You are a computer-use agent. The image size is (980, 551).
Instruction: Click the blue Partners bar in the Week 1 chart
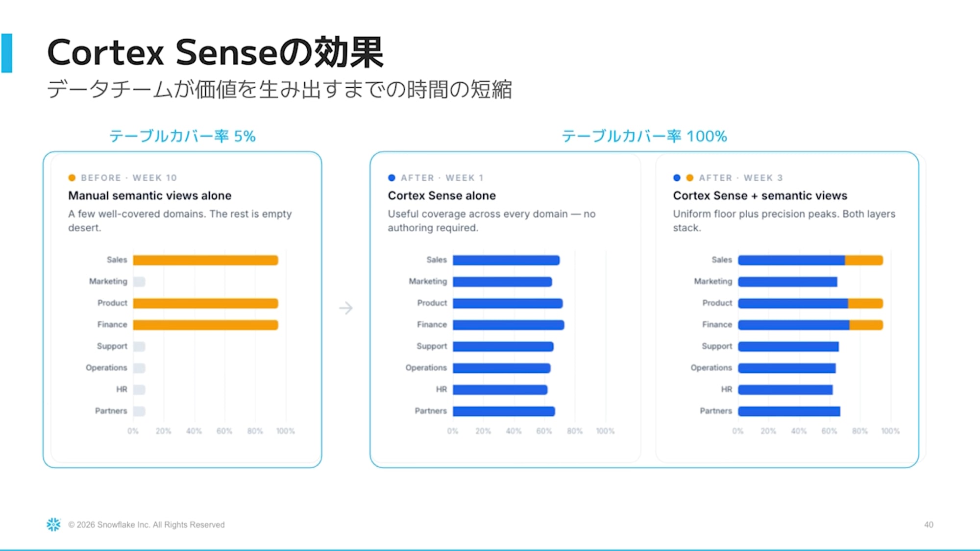504,411
